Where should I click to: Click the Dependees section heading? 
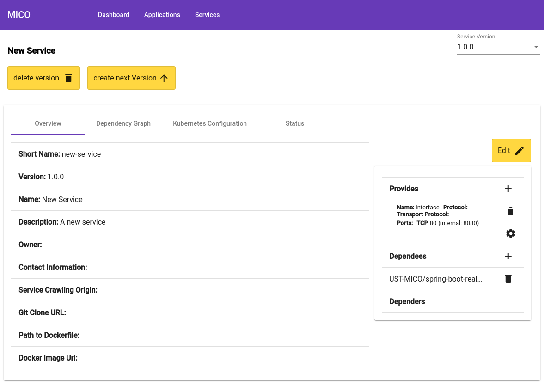[408, 256]
